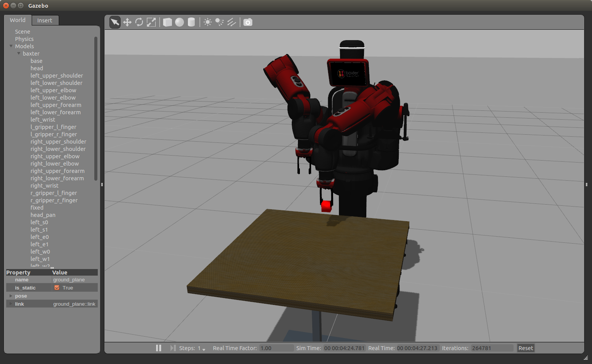Screen dimensions: 592x364
Task: Activate the rotate mode tool
Action: coord(139,22)
